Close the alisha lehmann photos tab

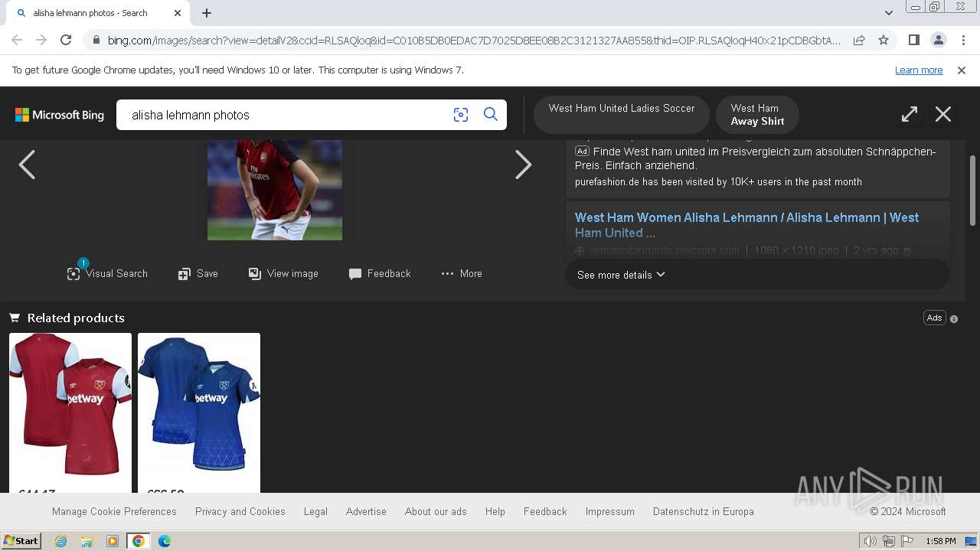pyautogui.click(x=178, y=13)
